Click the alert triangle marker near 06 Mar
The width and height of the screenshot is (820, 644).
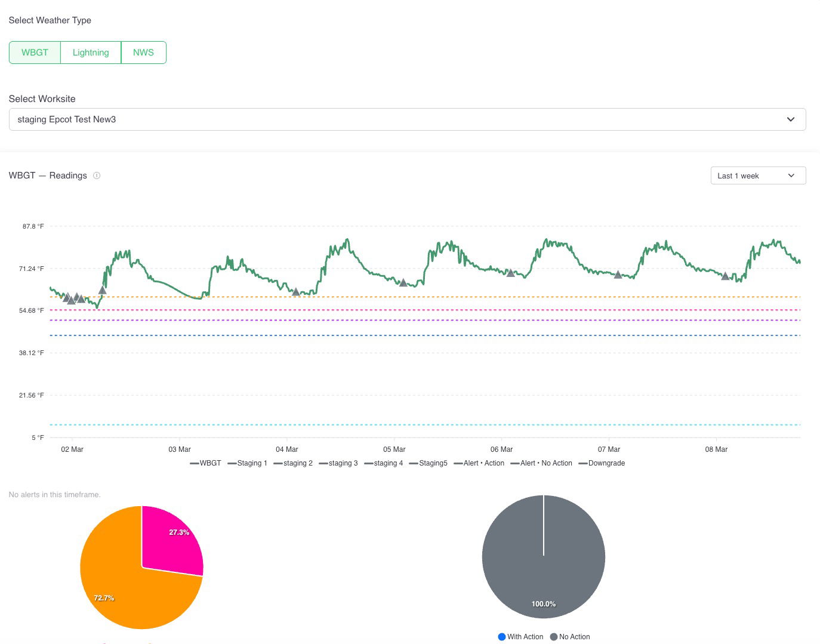click(510, 273)
